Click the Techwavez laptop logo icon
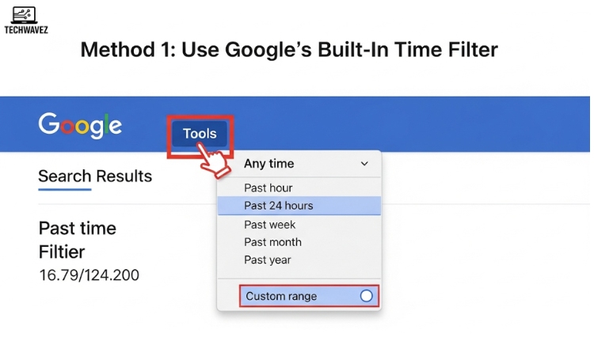 tap(24, 13)
